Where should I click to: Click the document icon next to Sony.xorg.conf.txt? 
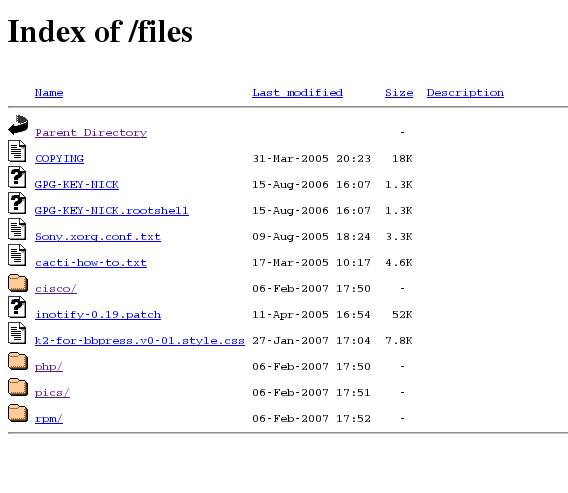point(17,229)
